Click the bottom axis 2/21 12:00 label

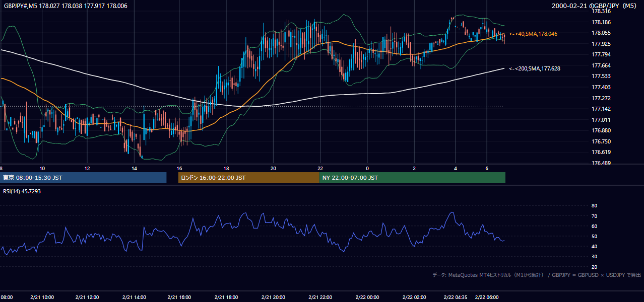(x=87, y=297)
